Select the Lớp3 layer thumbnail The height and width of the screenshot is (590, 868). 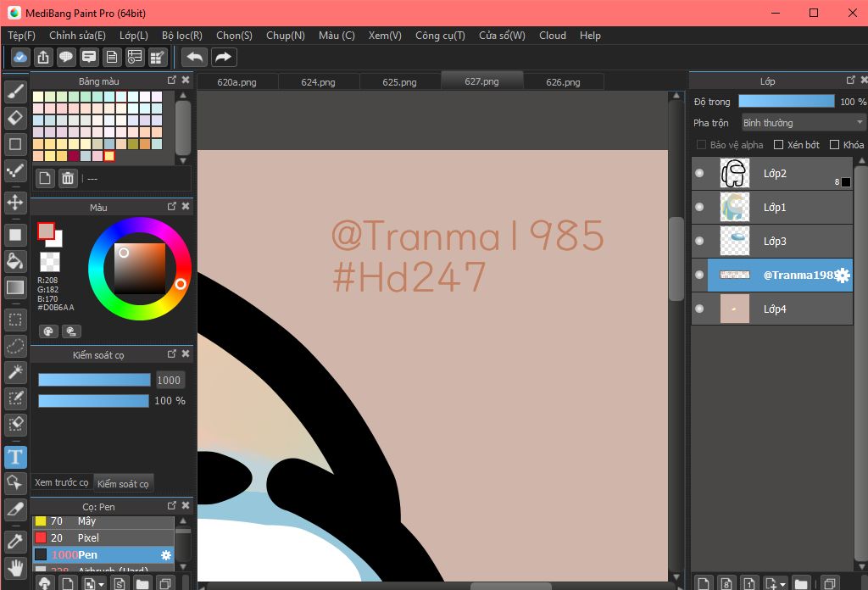coord(735,241)
